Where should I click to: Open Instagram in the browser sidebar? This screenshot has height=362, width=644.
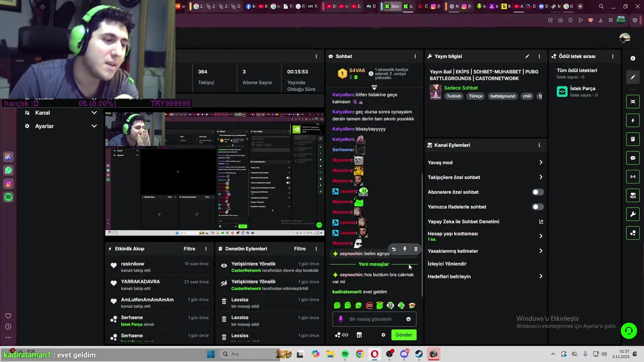pos(9,184)
